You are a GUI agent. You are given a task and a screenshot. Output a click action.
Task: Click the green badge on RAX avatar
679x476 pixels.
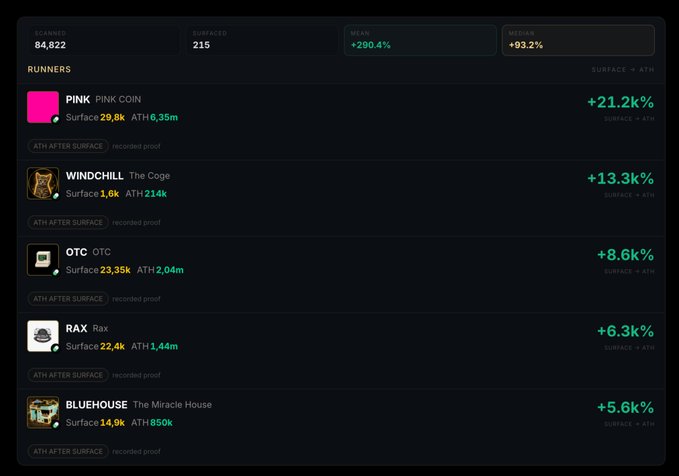55,348
